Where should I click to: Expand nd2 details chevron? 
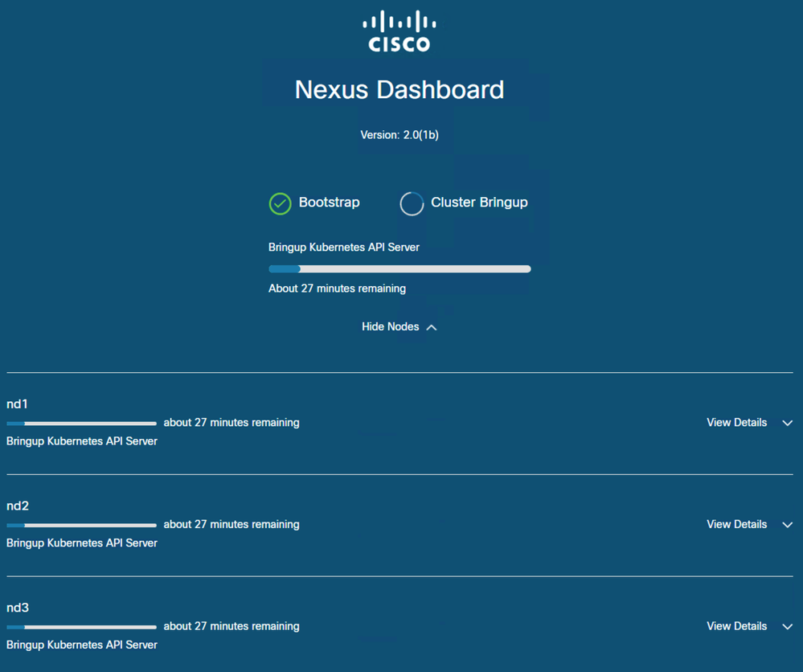pos(788,525)
